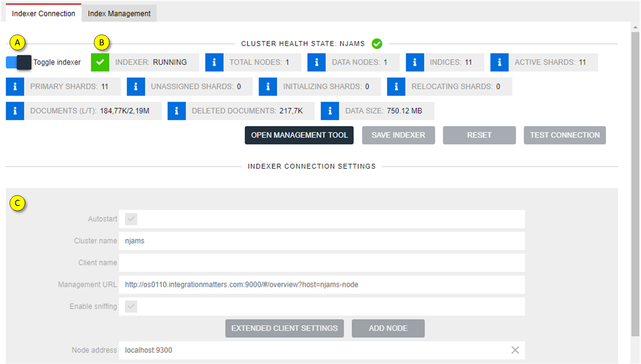The height and width of the screenshot is (364, 641).
Task: Click the green Indexer Running check icon
Action: (x=100, y=62)
